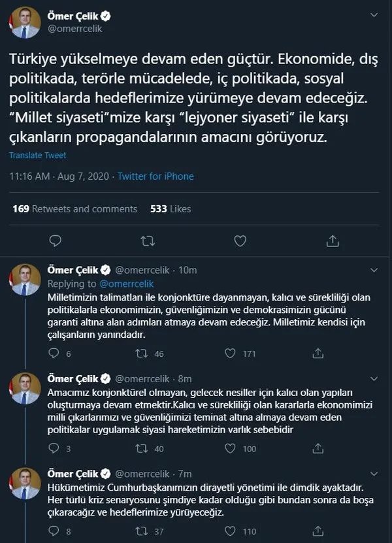View the 533 Likes list
The height and width of the screenshot is (543, 392).
[x=170, y=208]
